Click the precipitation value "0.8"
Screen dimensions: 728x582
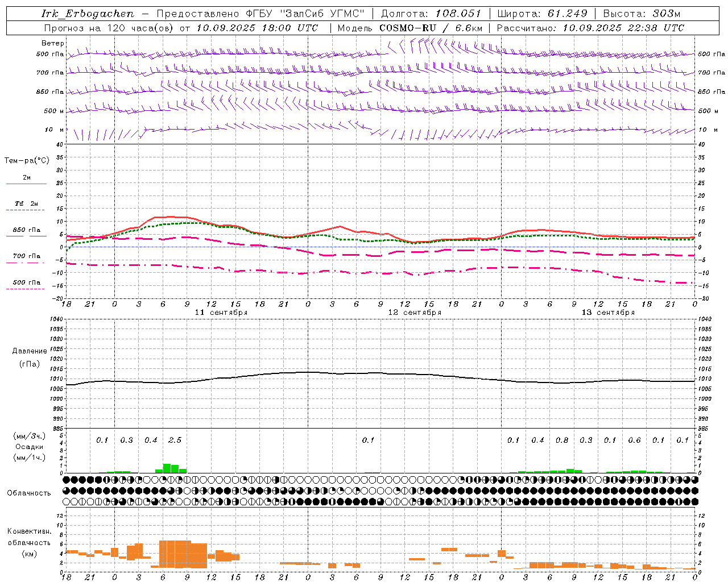click(x=561, y=440)
